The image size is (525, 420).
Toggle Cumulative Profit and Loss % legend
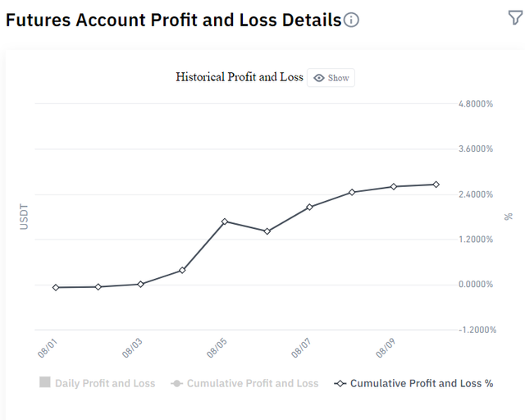click(x=413, y=383)
